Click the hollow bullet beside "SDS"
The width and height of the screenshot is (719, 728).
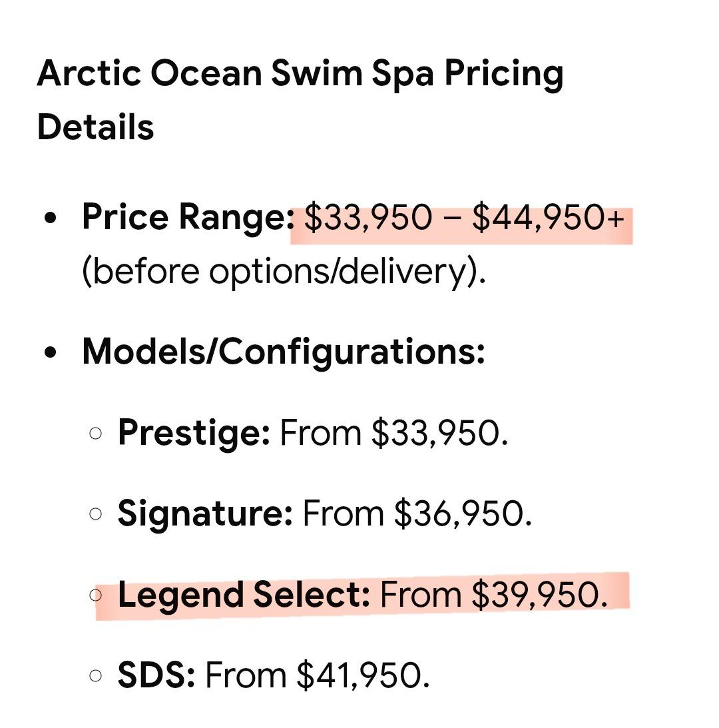[96, 676]
